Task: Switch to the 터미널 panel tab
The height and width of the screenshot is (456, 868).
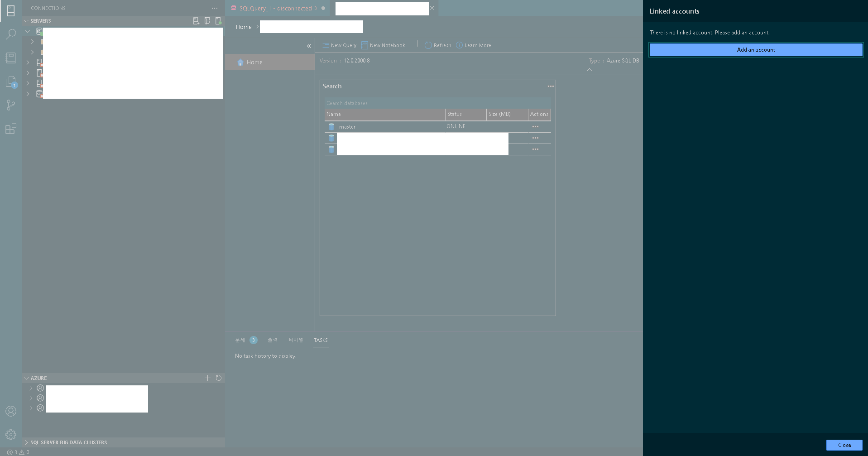Action: point(296,340)
